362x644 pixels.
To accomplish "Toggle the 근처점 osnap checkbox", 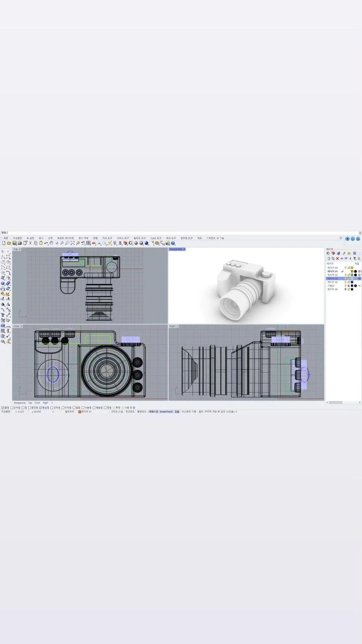I will pyautogui.click(x=12, y=408).
